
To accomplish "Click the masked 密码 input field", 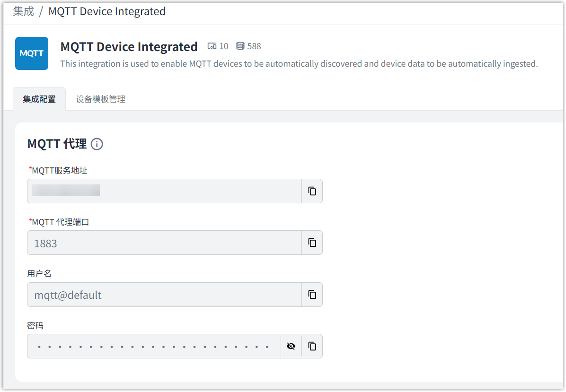I will pyautogui.click(x=154, y=347).
